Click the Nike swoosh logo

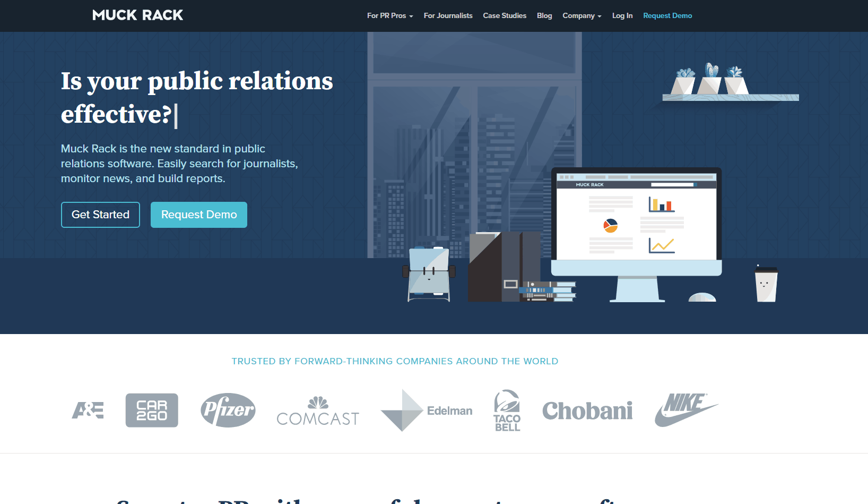[x=686, y=410]
